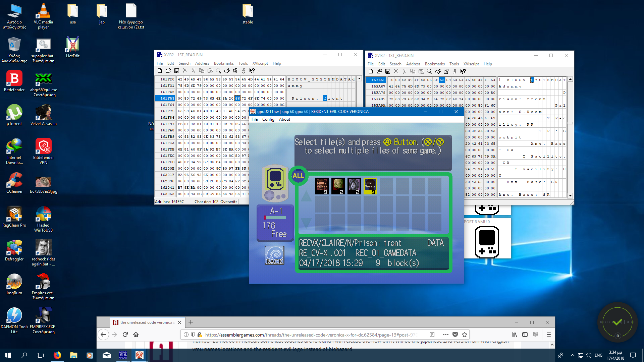Screen dimensions: 644x362
Task: Click context Help arrow icon, left XVI32
Action: tap(252, 71)
